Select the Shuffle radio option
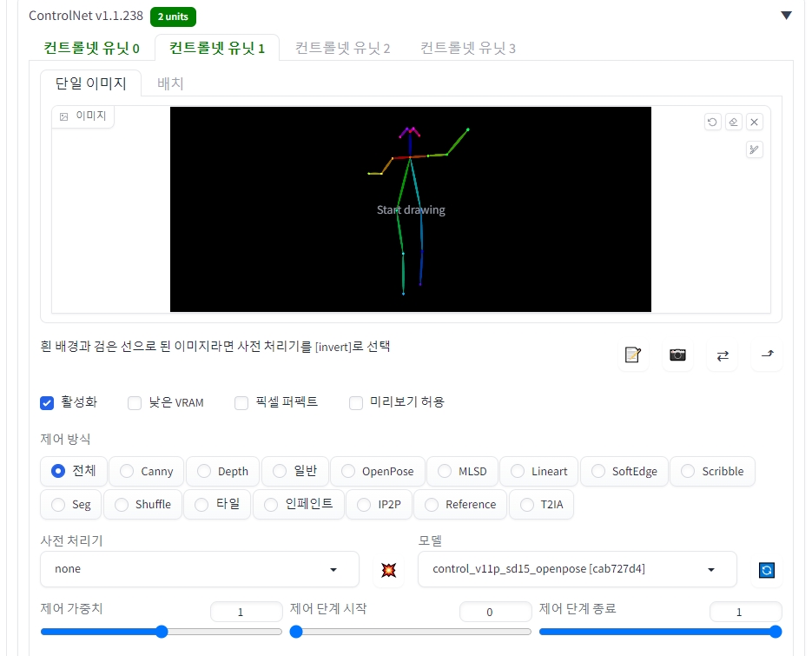Viewport: 812px width, 656px height. point(143,504)
